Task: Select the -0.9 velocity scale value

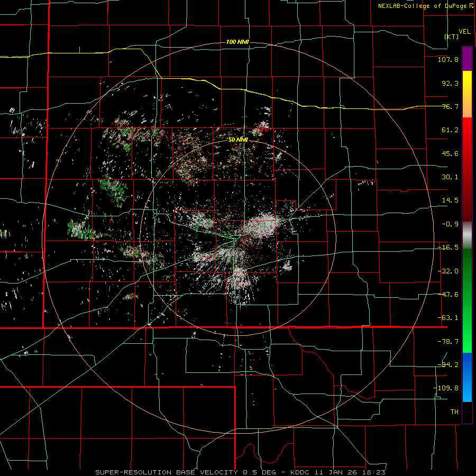Action: coord(450,224)
